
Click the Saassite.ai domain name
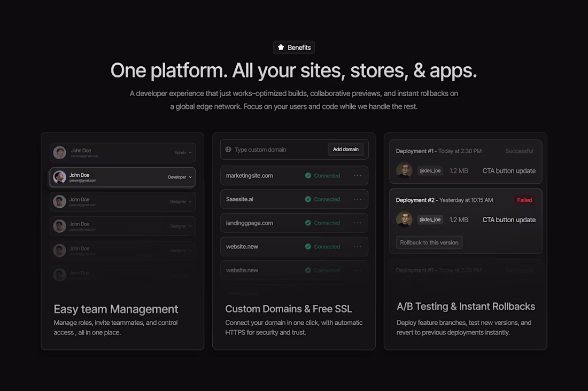[x=239, y=199]
